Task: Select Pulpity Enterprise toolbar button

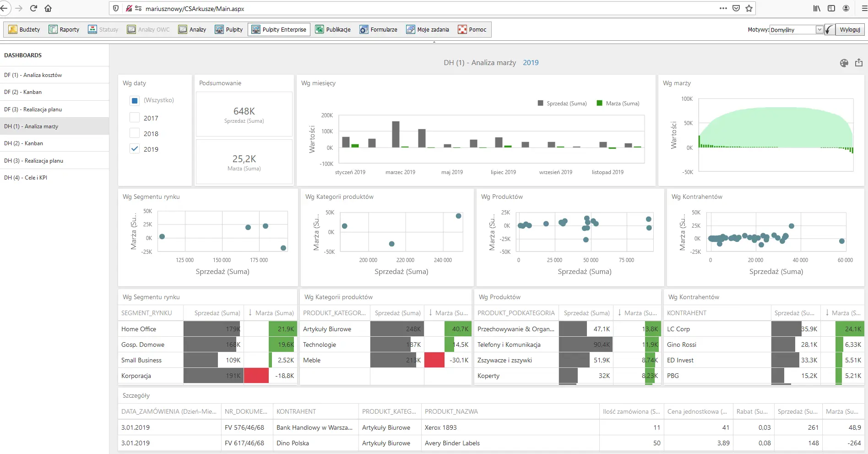Action: pos(279,29)
